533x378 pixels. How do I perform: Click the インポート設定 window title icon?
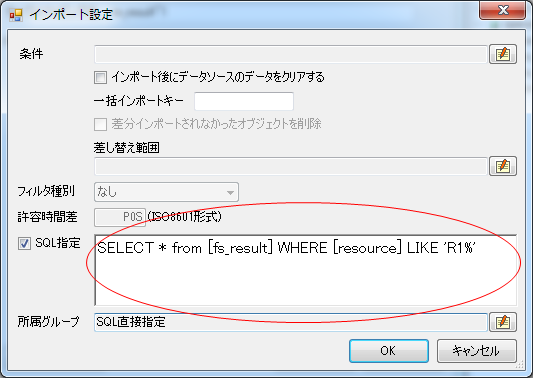pos(16,15)
